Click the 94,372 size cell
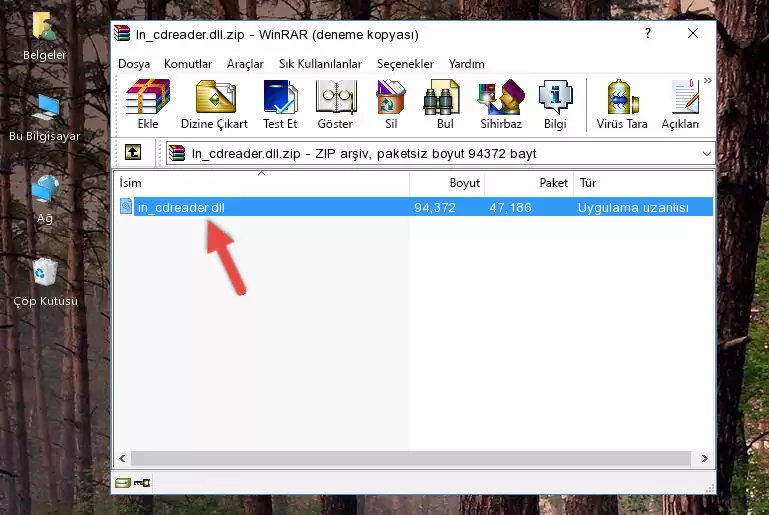Viewport: 769px width, 515px height. tap(435, 207)
